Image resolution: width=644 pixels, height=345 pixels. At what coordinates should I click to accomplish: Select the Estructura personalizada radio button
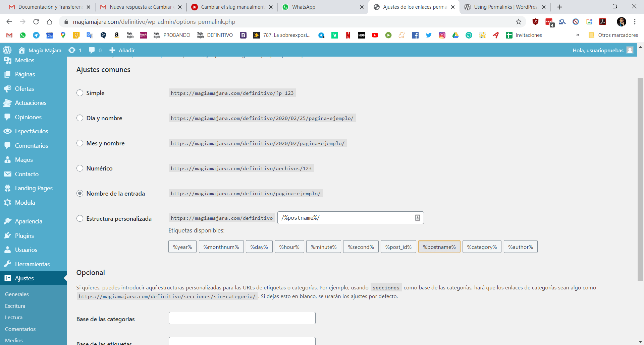[x=80, y=218]
